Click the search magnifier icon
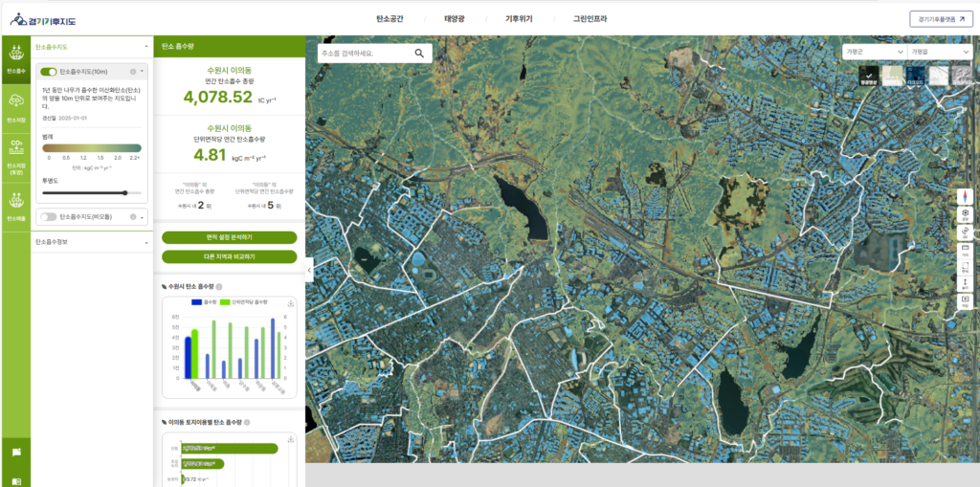This screenshot has width=980, height=487. tap(419, 54)
